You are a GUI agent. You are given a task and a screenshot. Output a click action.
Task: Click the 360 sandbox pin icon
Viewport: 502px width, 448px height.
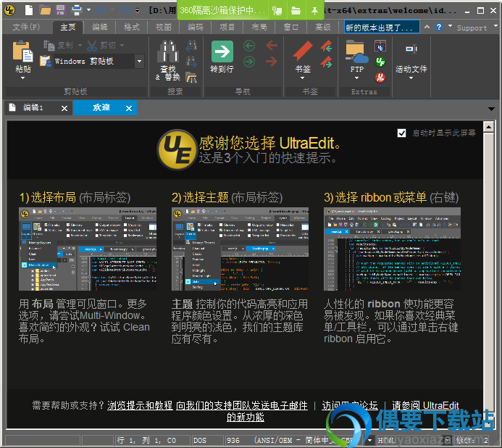314,11
